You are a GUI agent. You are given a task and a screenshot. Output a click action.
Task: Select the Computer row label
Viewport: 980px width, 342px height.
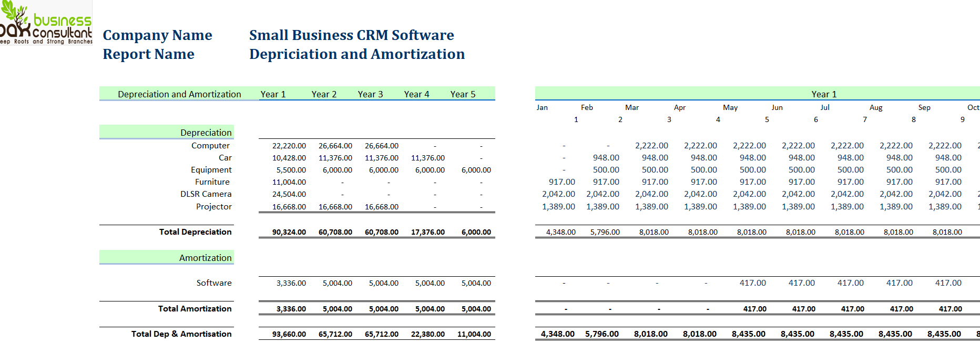click(210, 146)
